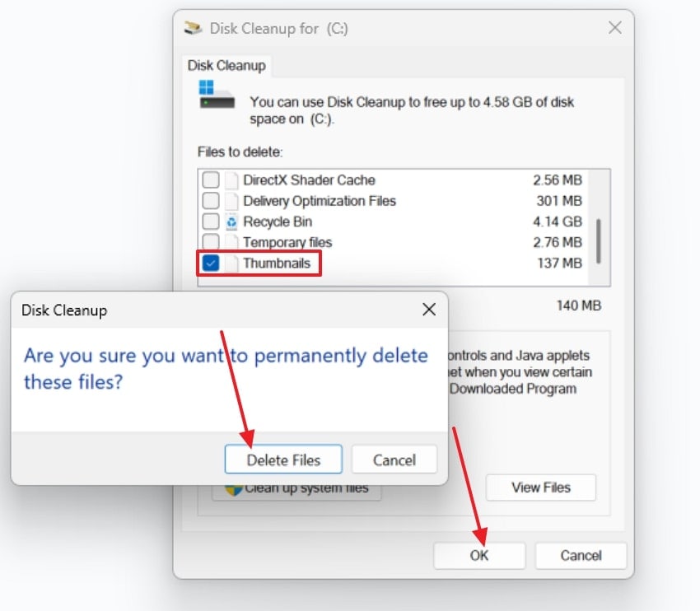Check the Delivery Optimization Files box
This screenshot has height=611, width=700.
211,201
